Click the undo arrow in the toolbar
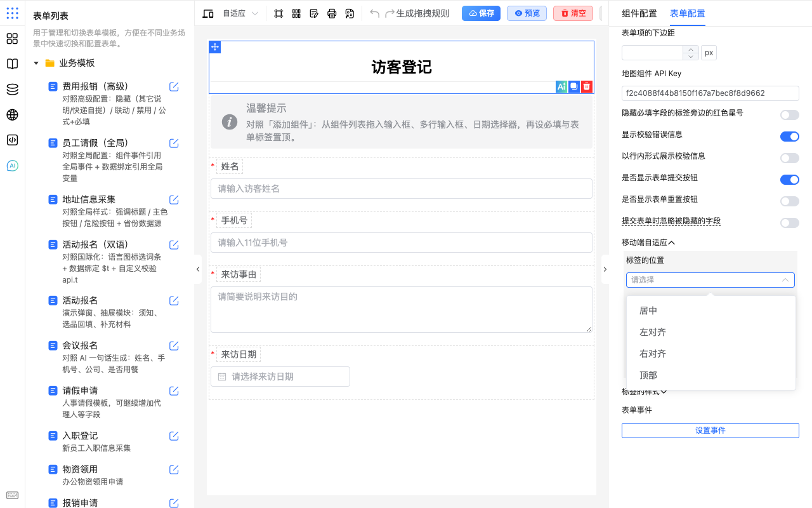The width and height of the screenshot is (812, 508). click(374, 13)
